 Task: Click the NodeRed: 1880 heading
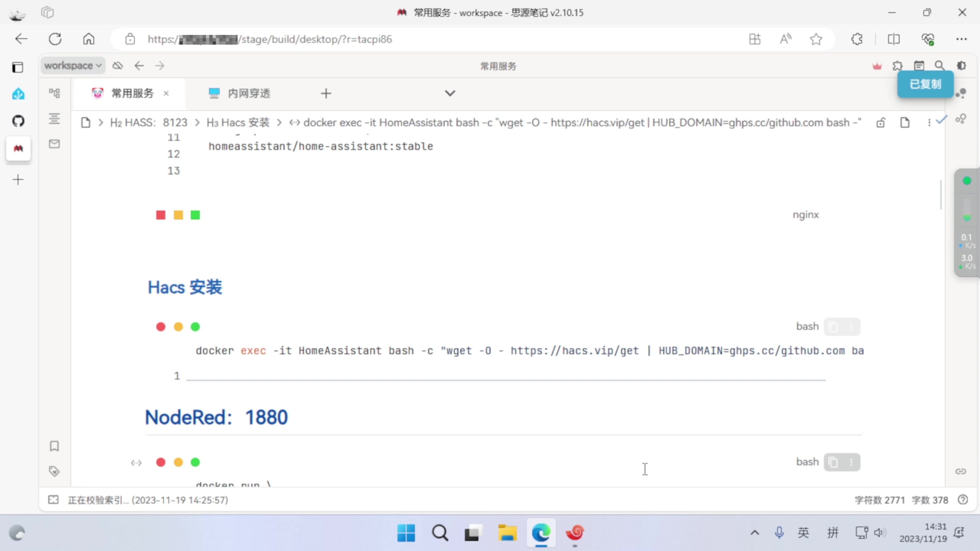point(216,417)
